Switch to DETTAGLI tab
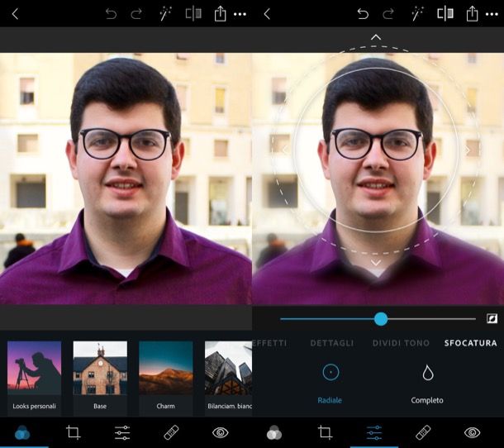 [332, 343]
